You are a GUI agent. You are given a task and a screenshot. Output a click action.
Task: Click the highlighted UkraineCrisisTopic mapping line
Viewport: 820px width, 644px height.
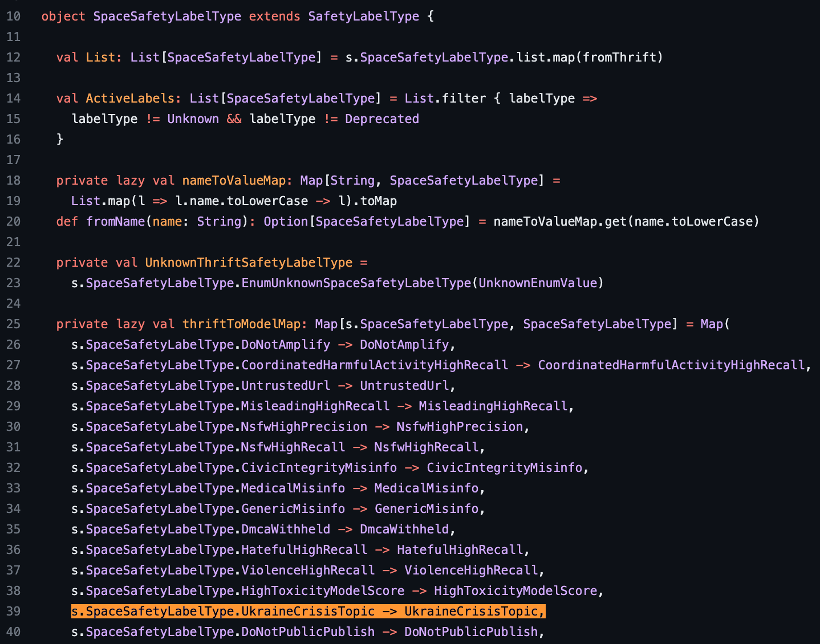(308, 611)
